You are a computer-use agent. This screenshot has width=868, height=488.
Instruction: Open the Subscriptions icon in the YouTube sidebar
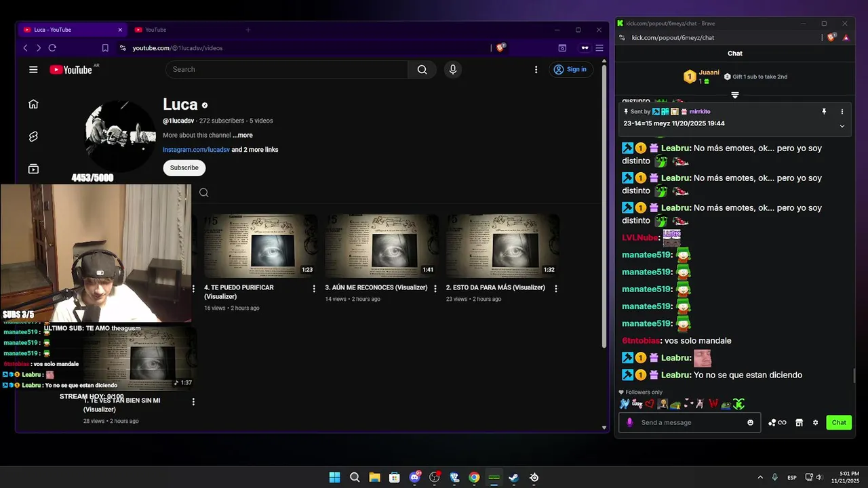coord(33,169)
